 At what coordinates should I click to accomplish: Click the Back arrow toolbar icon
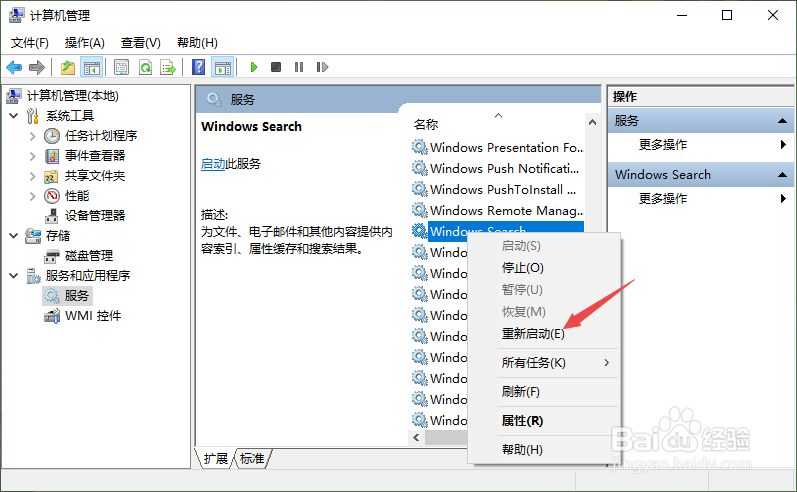[x=14, y=67]
